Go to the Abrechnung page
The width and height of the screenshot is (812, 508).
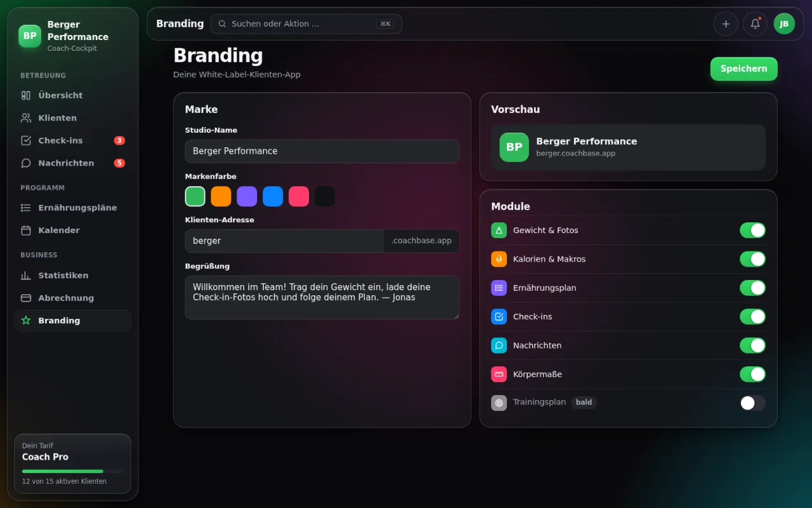72,298
